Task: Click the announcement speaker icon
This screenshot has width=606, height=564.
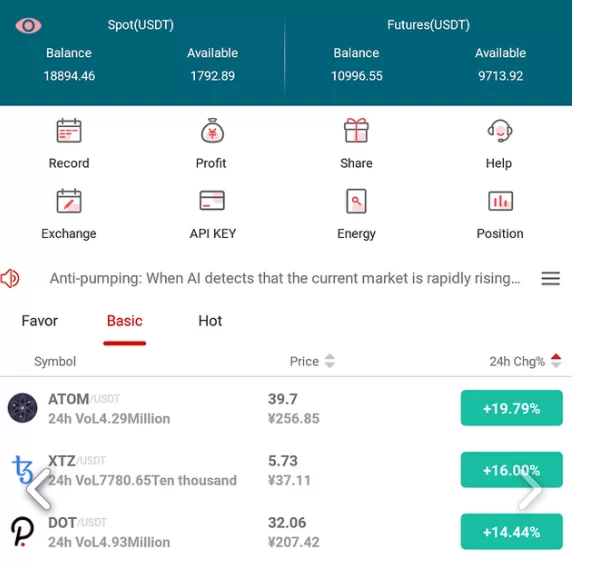Action: (10, 278)
